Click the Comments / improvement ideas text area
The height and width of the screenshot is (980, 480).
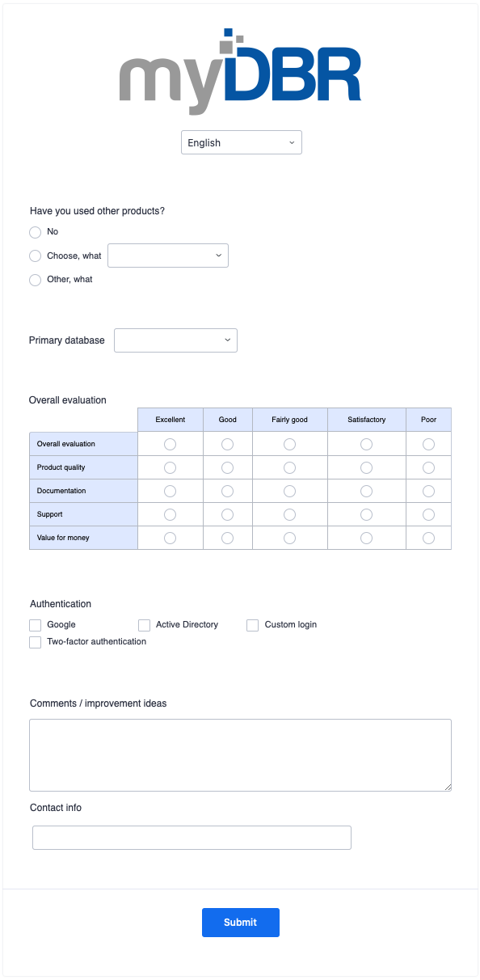pyautogui.click(x=240, y=755)
